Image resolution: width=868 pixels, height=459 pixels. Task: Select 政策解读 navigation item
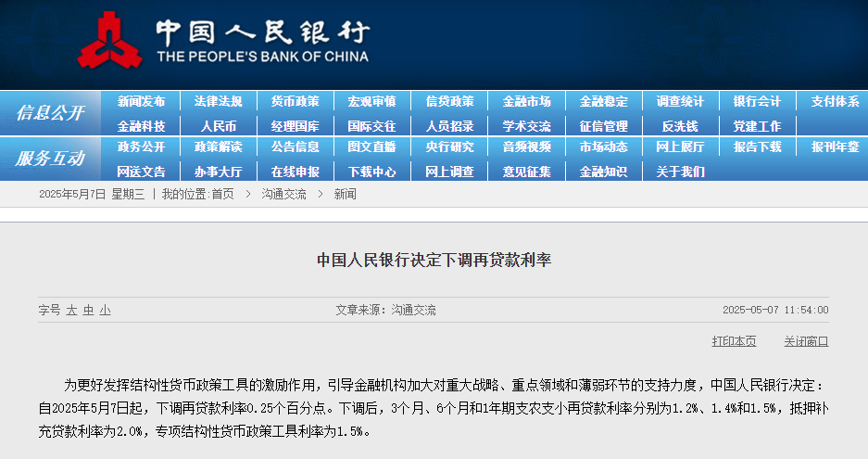(x=218, y=147)
